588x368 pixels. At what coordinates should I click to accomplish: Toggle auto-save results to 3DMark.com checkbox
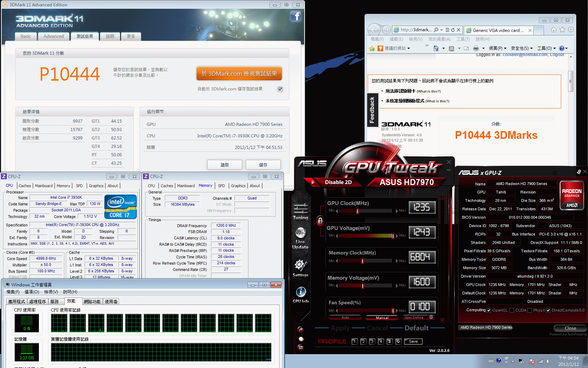point(280,89)
